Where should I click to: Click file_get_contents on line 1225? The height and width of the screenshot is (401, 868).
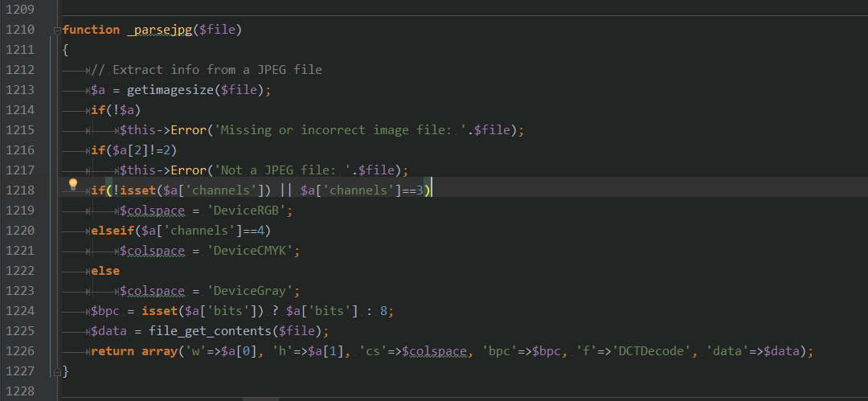tap(210, 331)
